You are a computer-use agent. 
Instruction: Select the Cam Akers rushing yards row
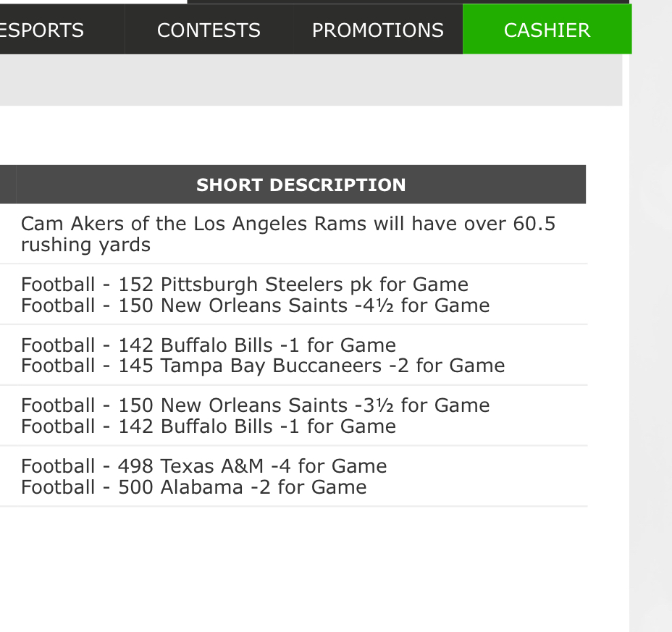[x=293, y=234]
